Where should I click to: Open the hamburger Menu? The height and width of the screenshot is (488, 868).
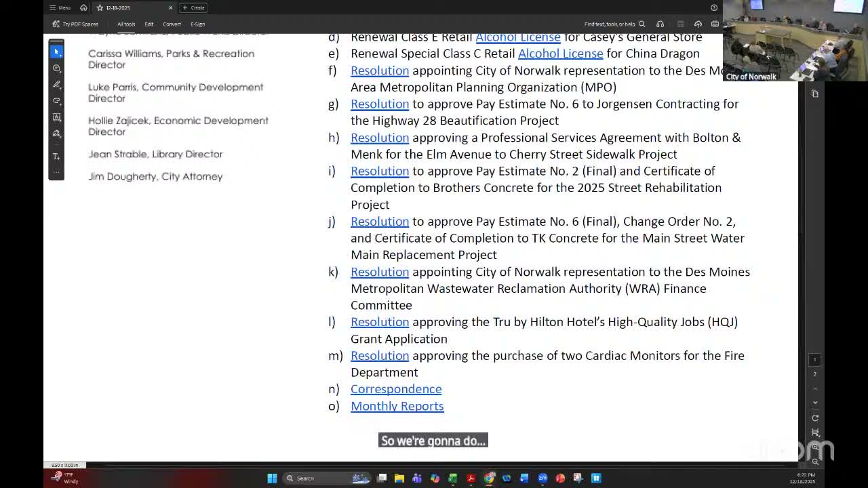(60, 8)
